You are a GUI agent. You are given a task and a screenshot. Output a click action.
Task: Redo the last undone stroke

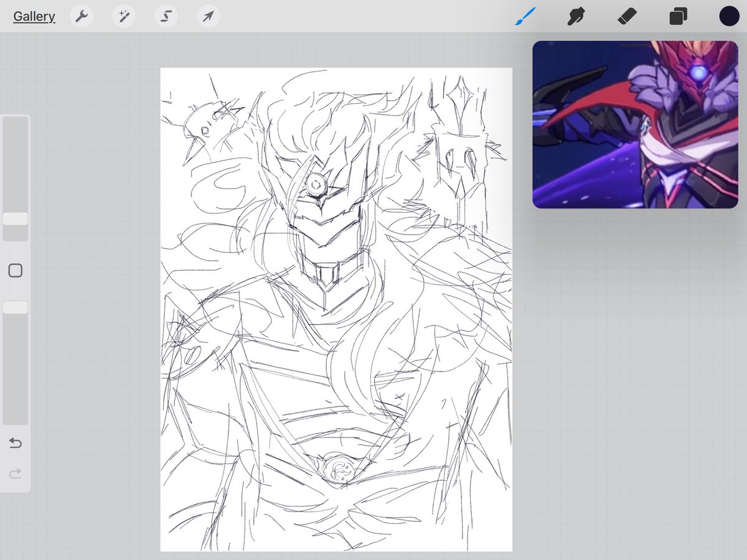coord(16,474)
